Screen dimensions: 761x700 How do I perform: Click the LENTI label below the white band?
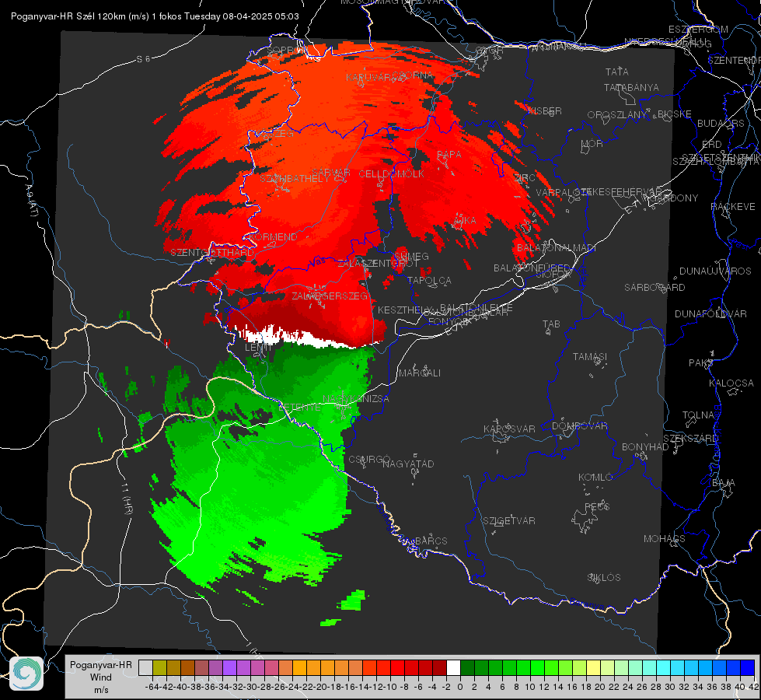point(259,348)
